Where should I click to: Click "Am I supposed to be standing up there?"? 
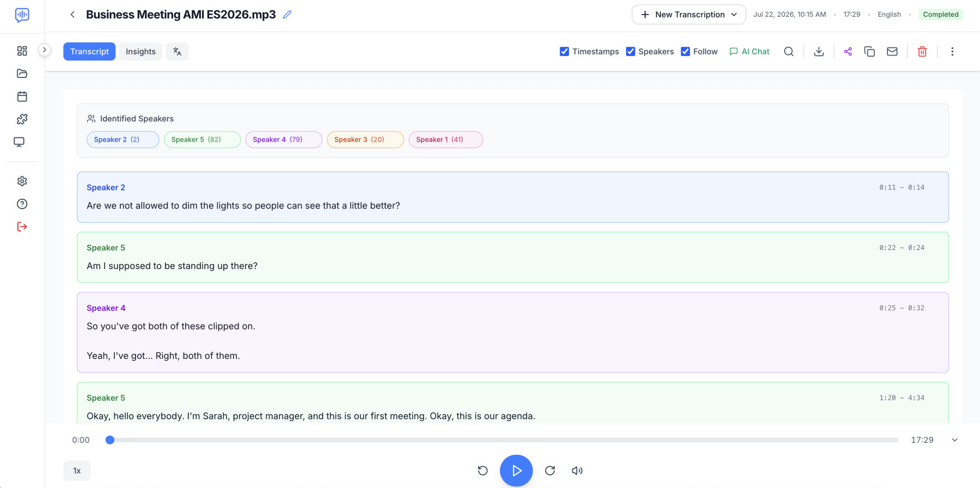172,266
